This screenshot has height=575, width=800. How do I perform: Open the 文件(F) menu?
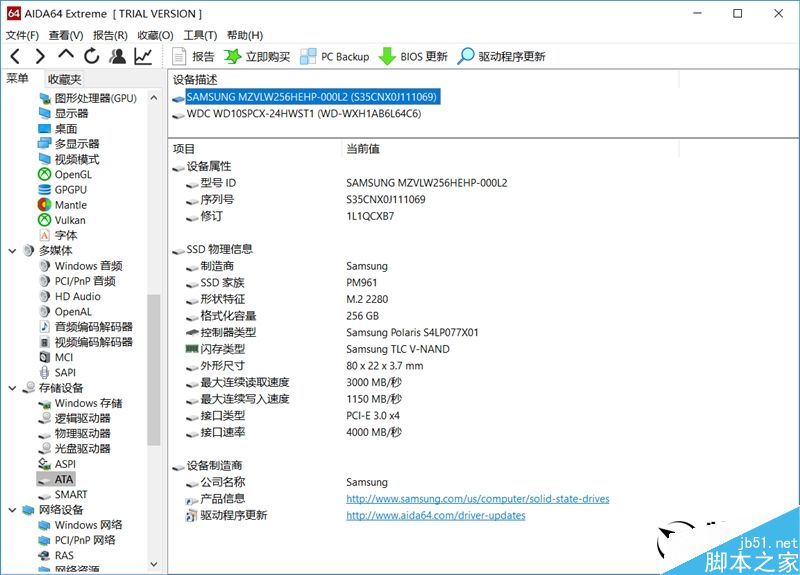click(x=22, y=35)
